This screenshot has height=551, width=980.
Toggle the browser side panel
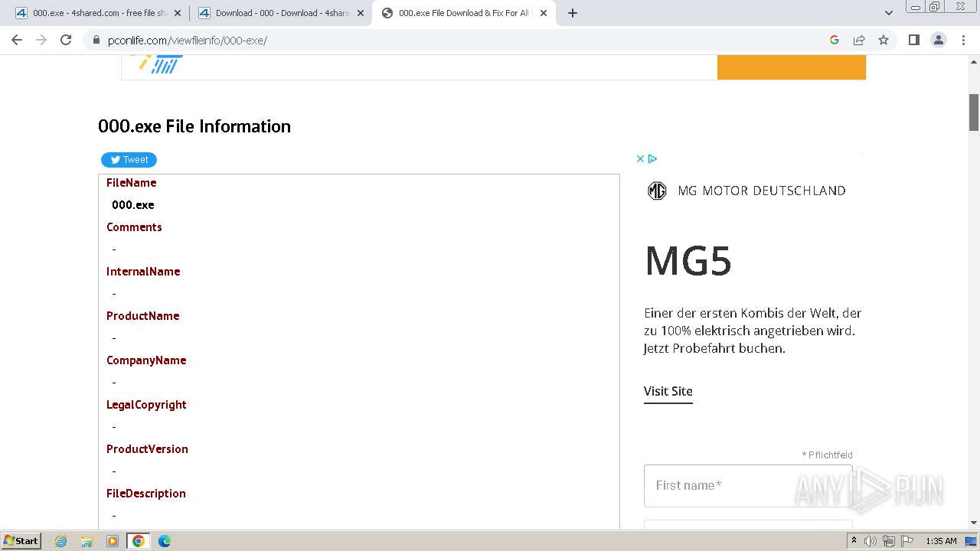coord(913,40)
